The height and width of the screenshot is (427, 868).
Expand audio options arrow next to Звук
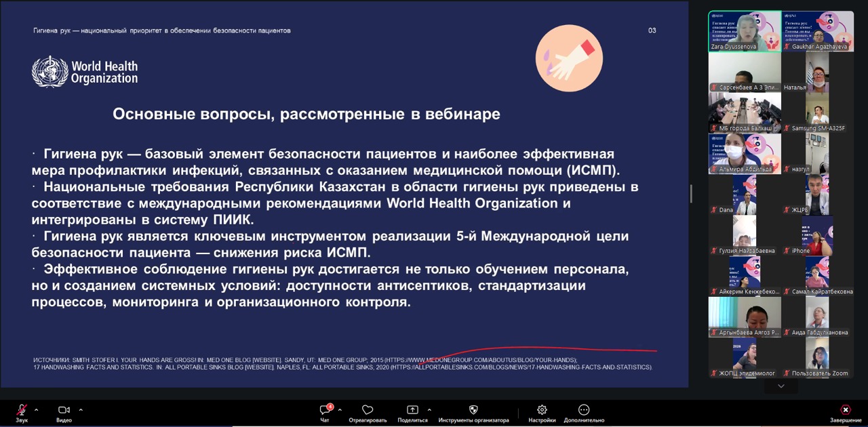[x=36, y=409]
